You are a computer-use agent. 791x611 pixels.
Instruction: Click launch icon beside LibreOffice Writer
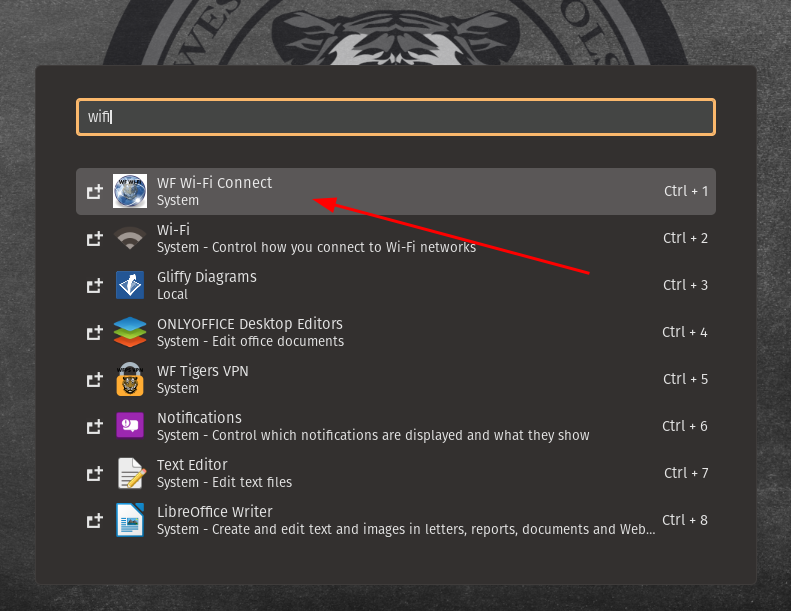click(x=94, y=520)
